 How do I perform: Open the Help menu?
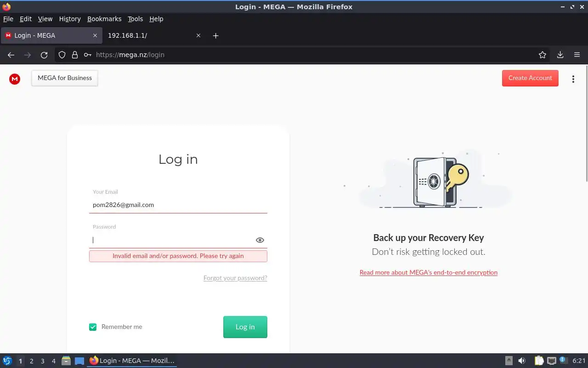(x=156, y=19)
